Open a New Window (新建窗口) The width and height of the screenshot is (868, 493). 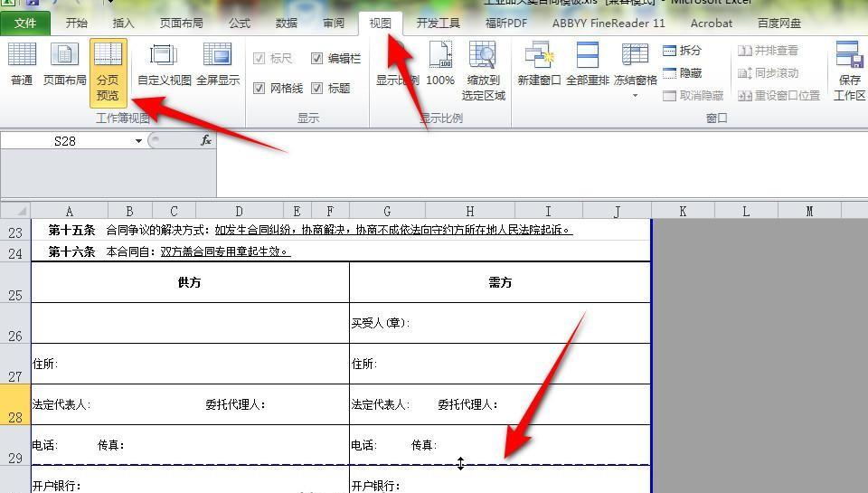pyautogui.click(x=539, y=63)
